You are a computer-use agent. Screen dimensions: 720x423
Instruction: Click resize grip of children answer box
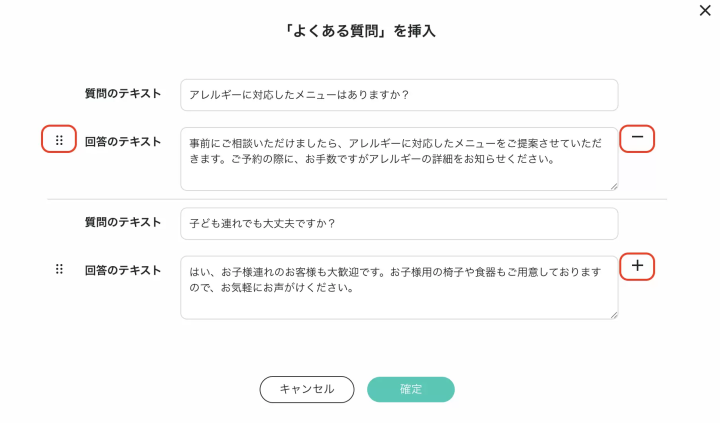click(x=613, y=314)
